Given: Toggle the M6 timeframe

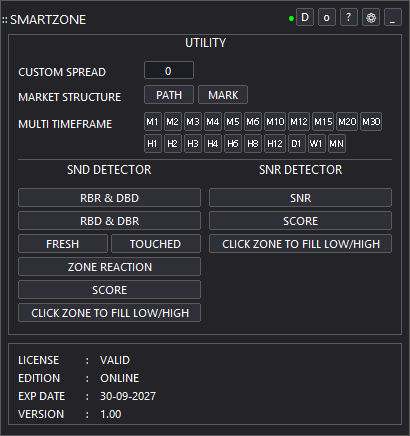Looking at the screenshot, I should tap(253, 122).
